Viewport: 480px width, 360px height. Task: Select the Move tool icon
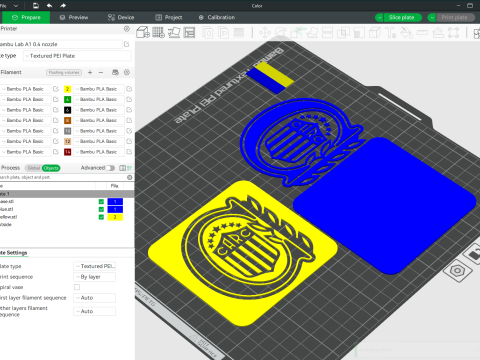(265, 33)
